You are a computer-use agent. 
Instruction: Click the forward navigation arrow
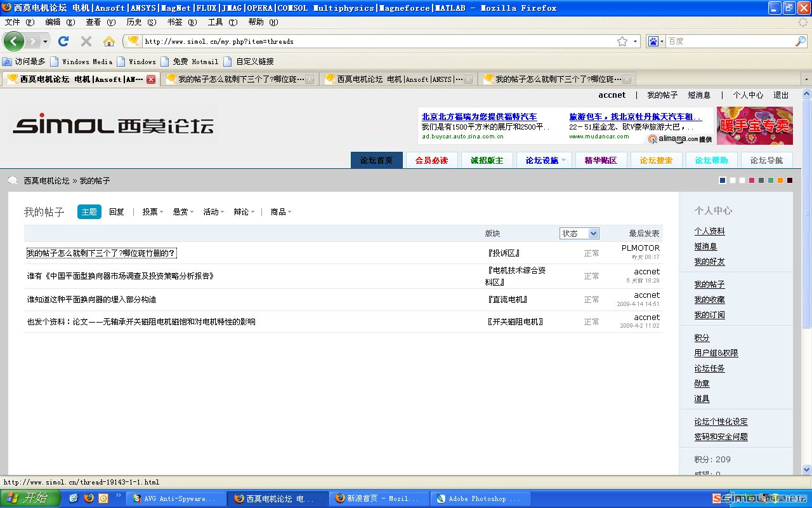coord(32,41)
